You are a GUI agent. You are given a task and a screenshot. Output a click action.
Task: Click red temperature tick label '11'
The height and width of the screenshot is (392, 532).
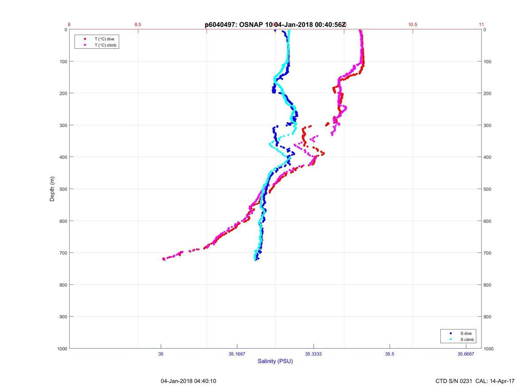(481, 25)
